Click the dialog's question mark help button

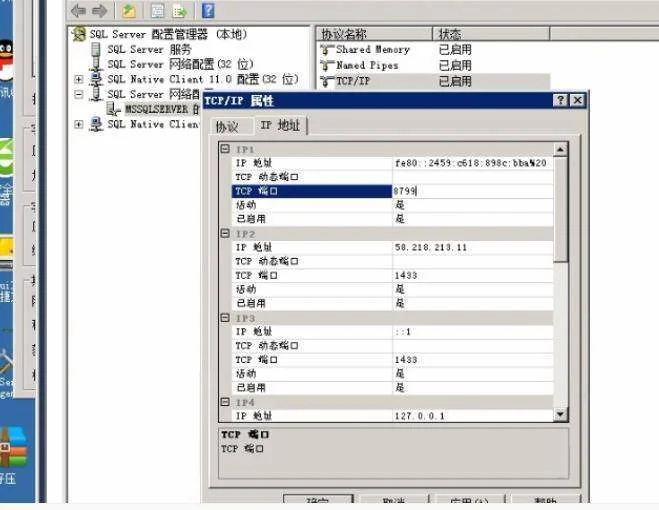click(x=561, y=100)
